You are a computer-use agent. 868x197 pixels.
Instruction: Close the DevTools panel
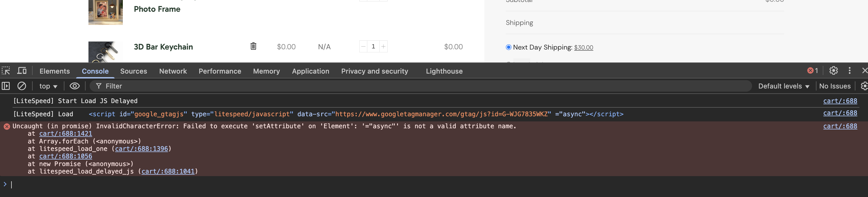pos(864,70)
